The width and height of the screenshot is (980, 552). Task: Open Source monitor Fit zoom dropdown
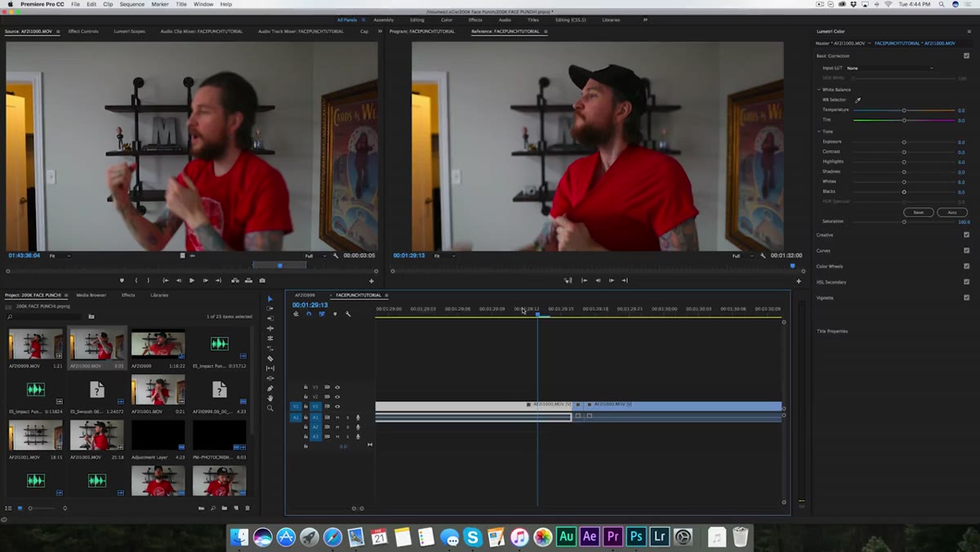pyautogui.click(x=60, y=256)
